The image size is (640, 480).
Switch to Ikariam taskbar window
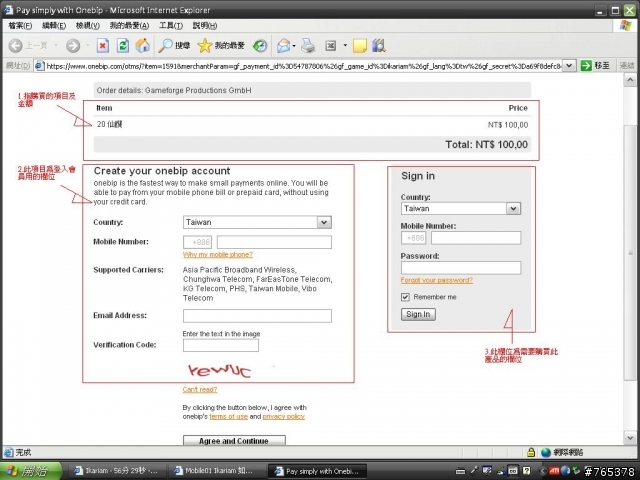(116, 471)
